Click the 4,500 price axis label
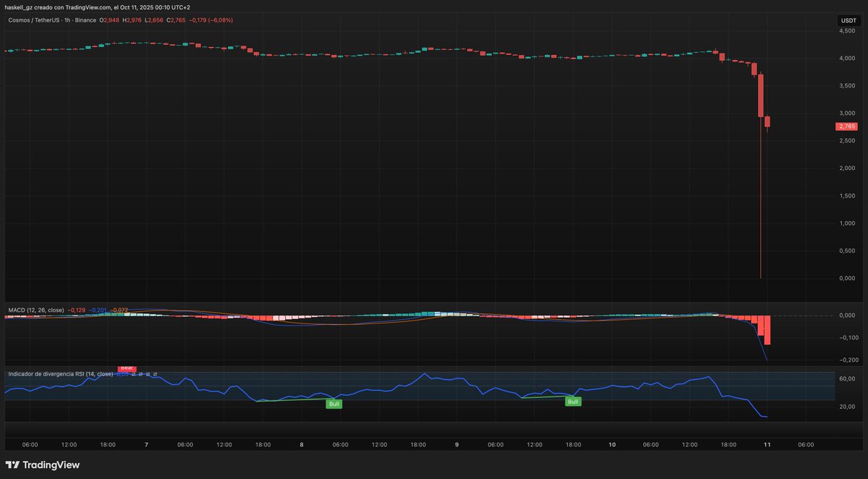 pyautogui.click(x=847, y=30)
